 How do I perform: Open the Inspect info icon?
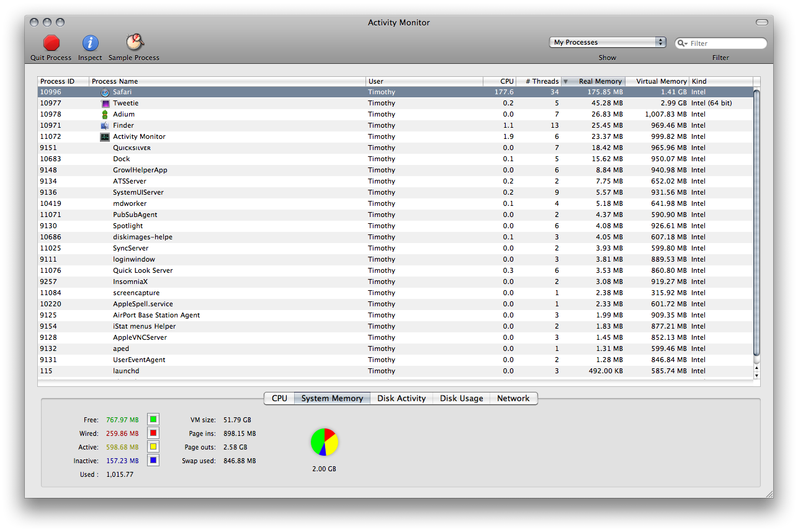(90, 43)
